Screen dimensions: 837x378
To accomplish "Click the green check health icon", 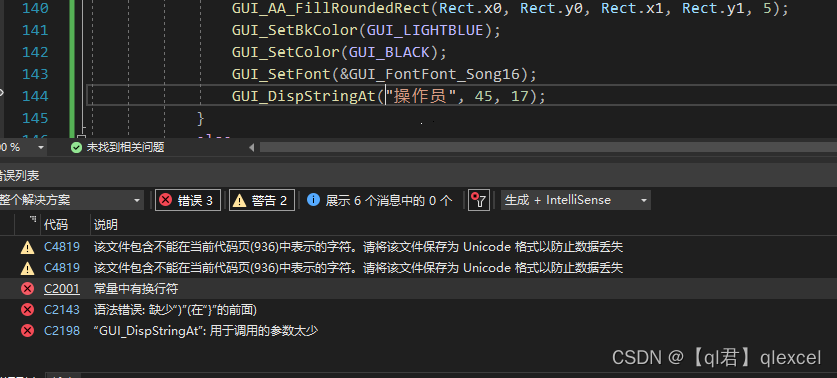I will (x=77, y=147).
